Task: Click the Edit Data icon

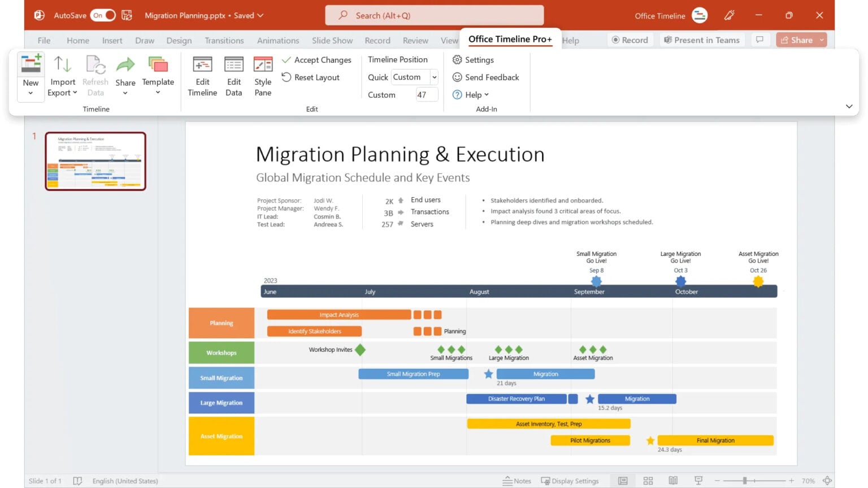Action: tap(233, 65)
